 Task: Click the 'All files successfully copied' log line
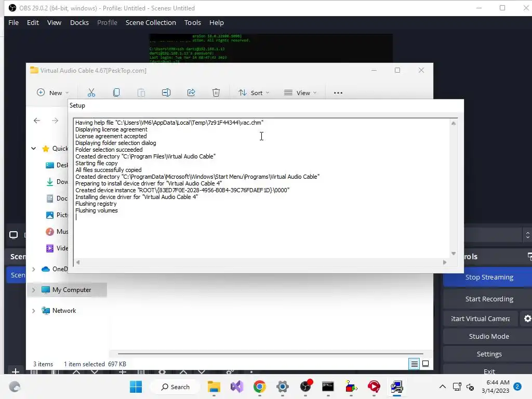108,170
